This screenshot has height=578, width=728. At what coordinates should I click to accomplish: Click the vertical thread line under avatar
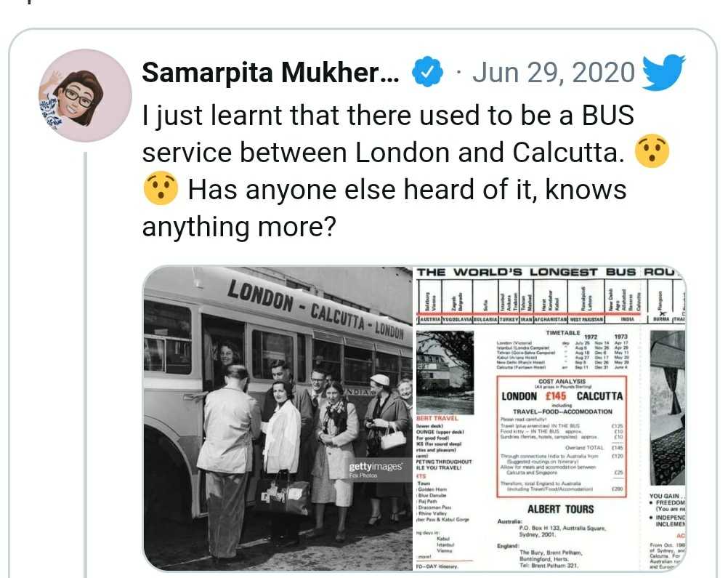86,365
